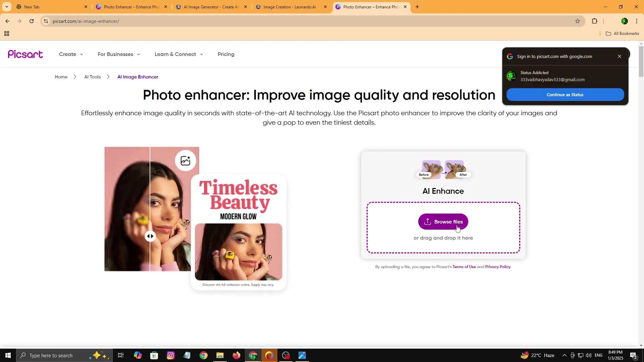Open Copilot from the taskbar
The width and height of the screenshot is (644, 362).
pyautogui.click(x=138, y=355)
